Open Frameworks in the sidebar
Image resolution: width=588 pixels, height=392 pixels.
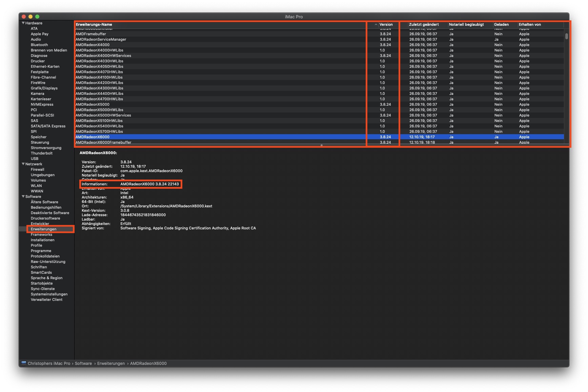coord(42,234)
